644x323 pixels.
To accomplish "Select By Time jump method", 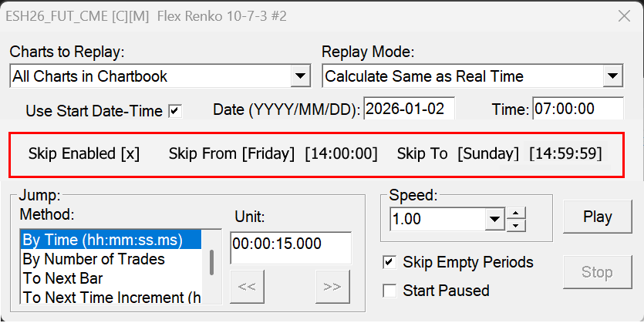I will pos(102,240).
